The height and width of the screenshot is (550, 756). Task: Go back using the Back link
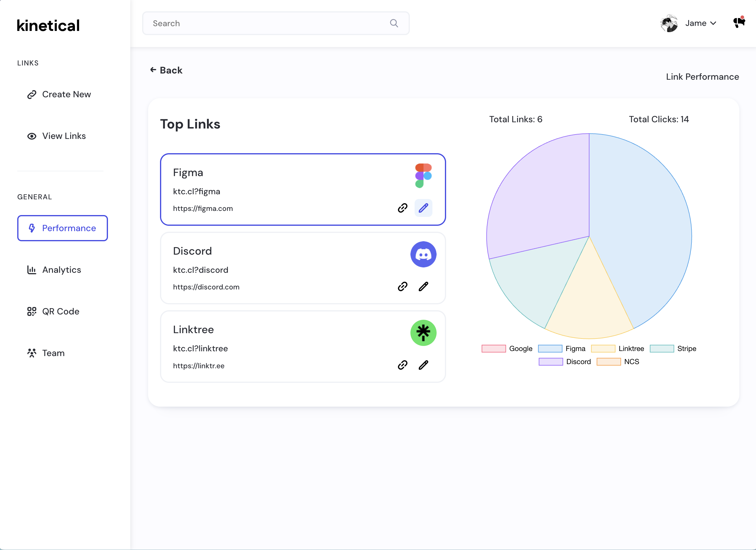click(x=166, y=70)
